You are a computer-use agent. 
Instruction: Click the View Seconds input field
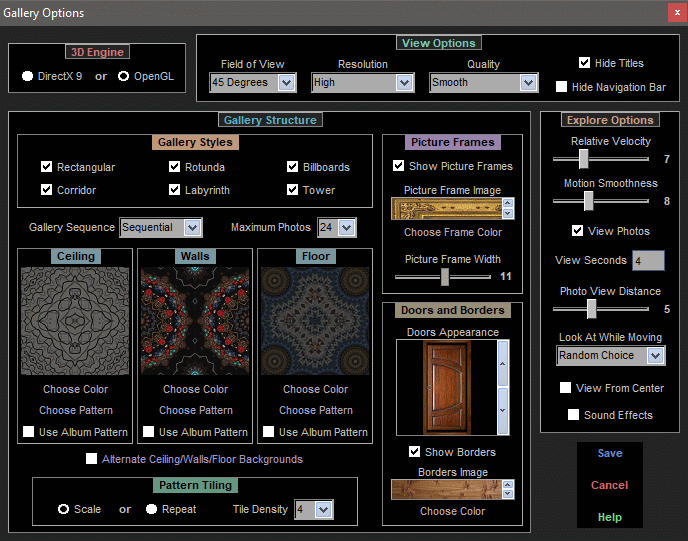[648, 261]
